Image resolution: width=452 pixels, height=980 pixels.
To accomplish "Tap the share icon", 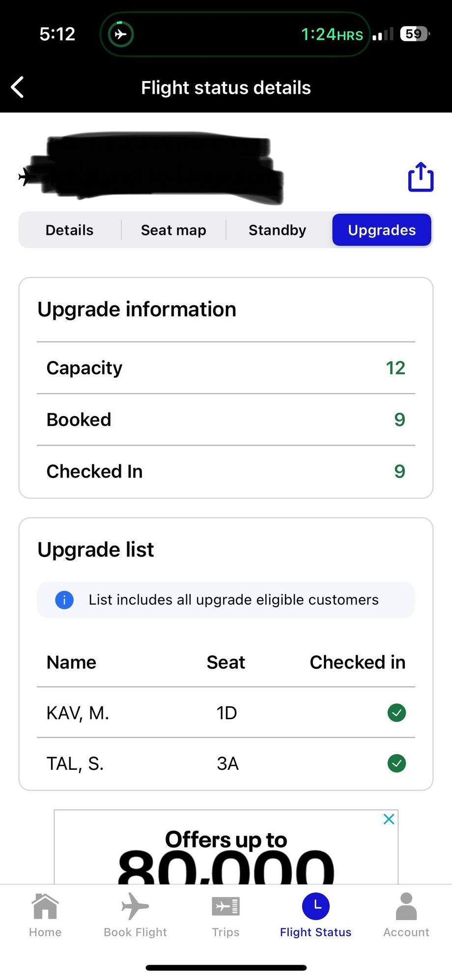I will pos(421,177).
